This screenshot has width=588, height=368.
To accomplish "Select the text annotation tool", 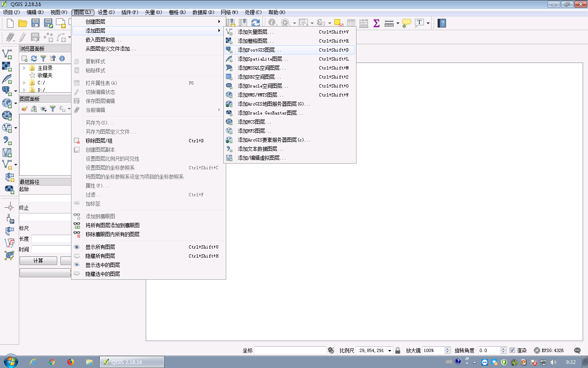I will coord(419,23).
